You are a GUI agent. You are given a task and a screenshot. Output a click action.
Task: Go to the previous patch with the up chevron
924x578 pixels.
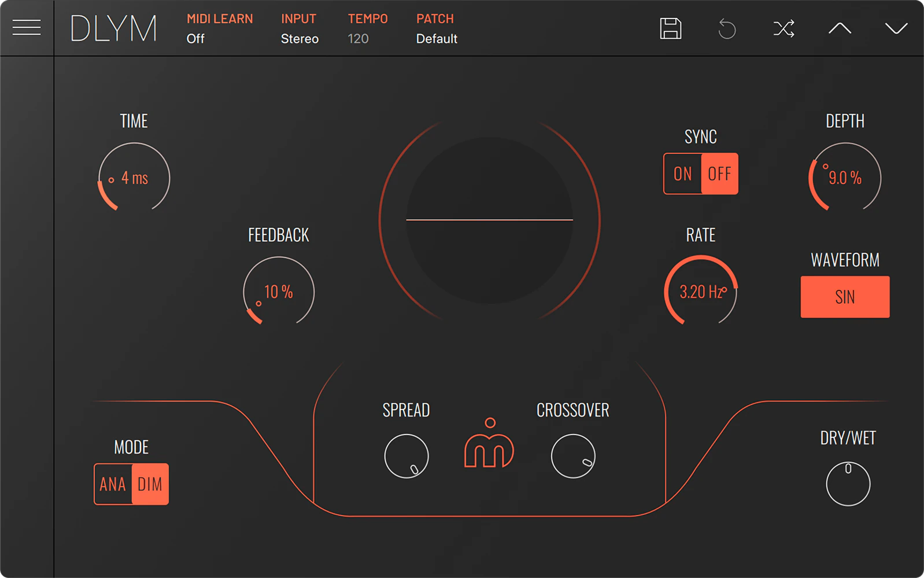pos(840,28)
